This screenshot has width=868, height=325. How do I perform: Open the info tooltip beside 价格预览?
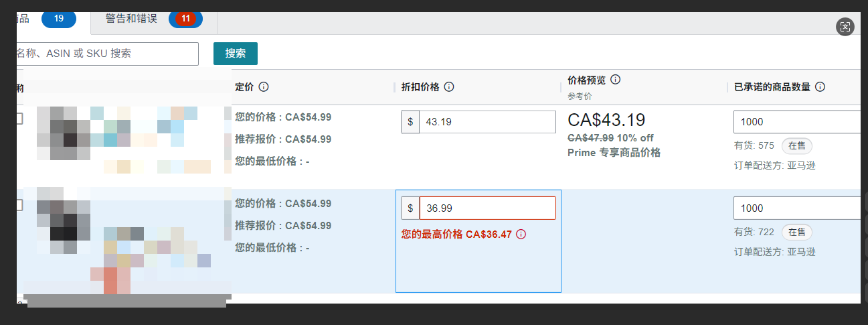point(616,80)
